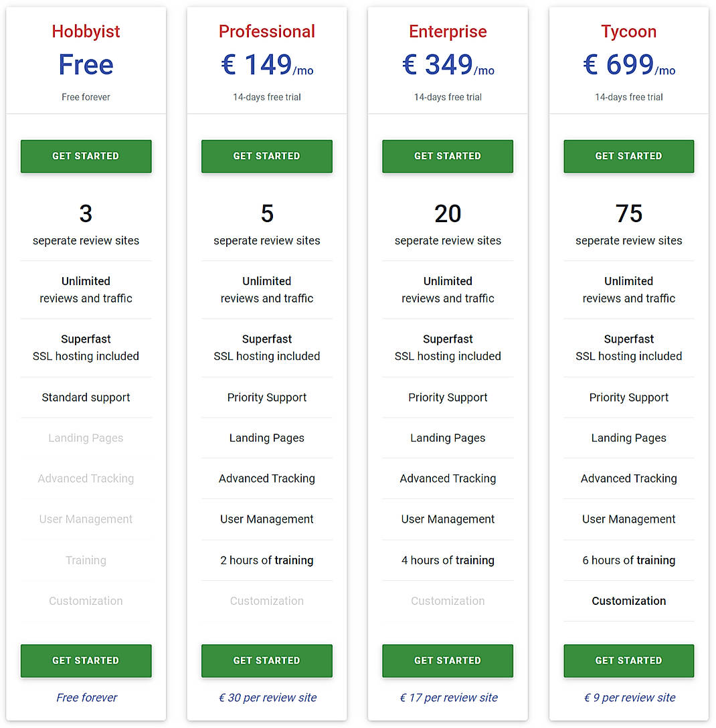Image resolution: width=716 pixels, height=728 pixels.
Task: Select the Tycoon plan title
Action: click(628, 31)
